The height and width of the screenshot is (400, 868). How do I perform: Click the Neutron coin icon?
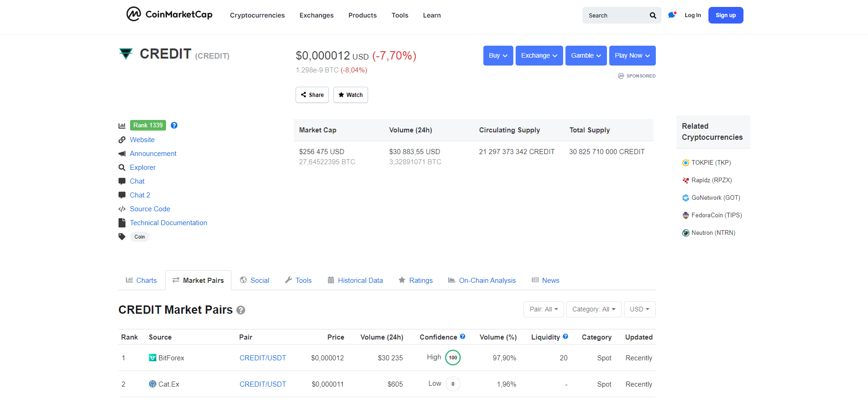(686, 233)
